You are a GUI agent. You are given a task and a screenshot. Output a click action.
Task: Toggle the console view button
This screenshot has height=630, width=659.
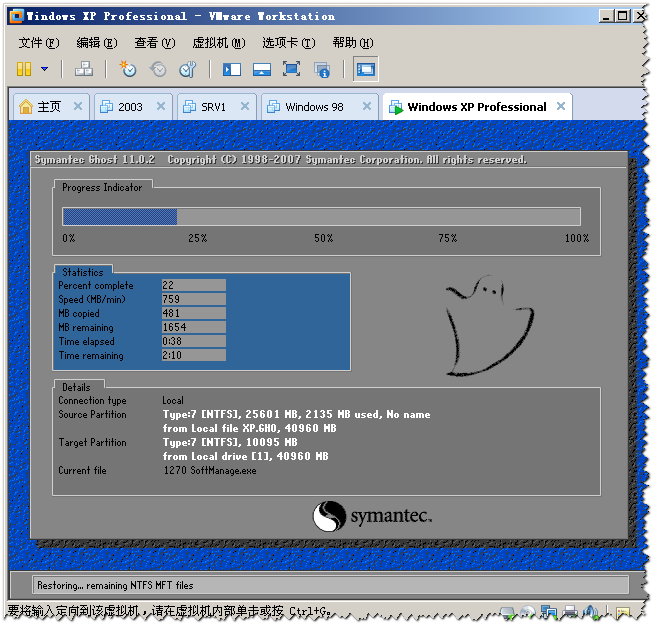[366, 69]
